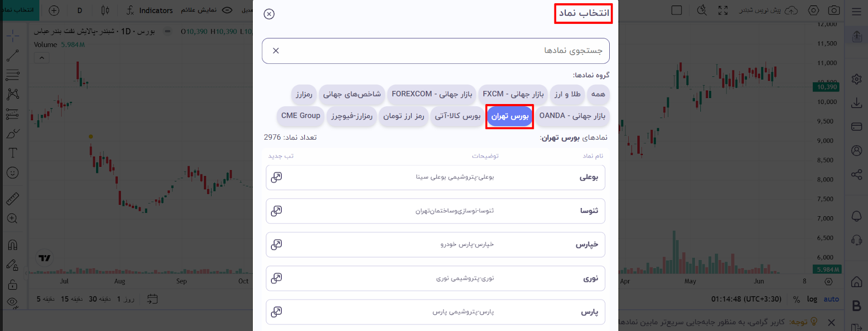The width and height of the screenshot is (868, 331).
Task: Close the symbol selection dialog
Action: 269,14
